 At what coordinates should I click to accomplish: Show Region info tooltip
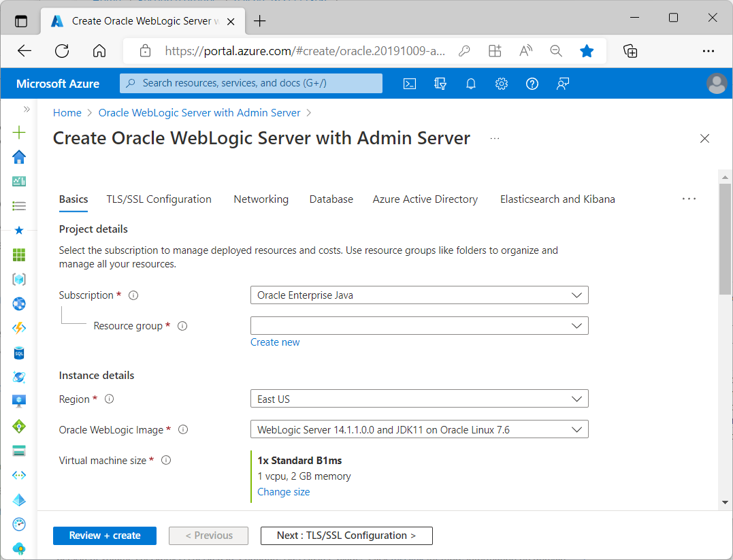(109, 399)
